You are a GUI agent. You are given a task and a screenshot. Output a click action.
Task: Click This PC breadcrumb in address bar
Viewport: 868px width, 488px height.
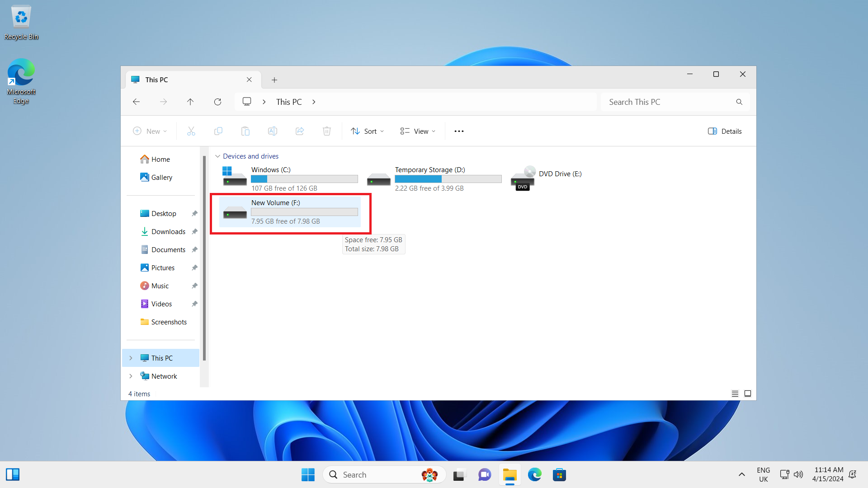tap(289, 102)
